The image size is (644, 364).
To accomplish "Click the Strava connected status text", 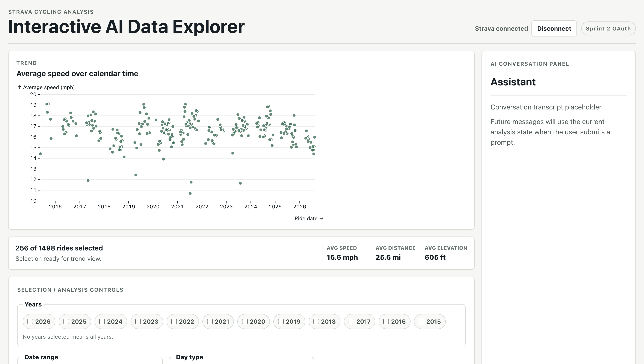I will pyautogui.click(x=501, y=29).
